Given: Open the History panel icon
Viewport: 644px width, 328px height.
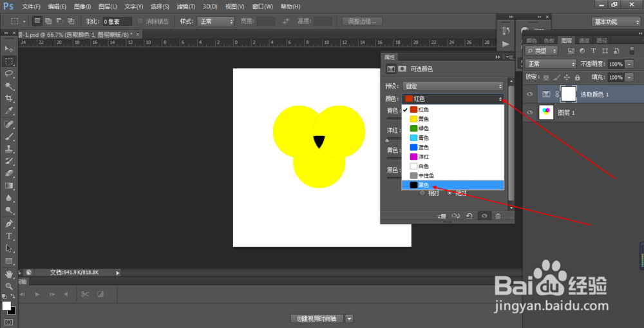Looking at the screenshot, I should click(506, 31).
